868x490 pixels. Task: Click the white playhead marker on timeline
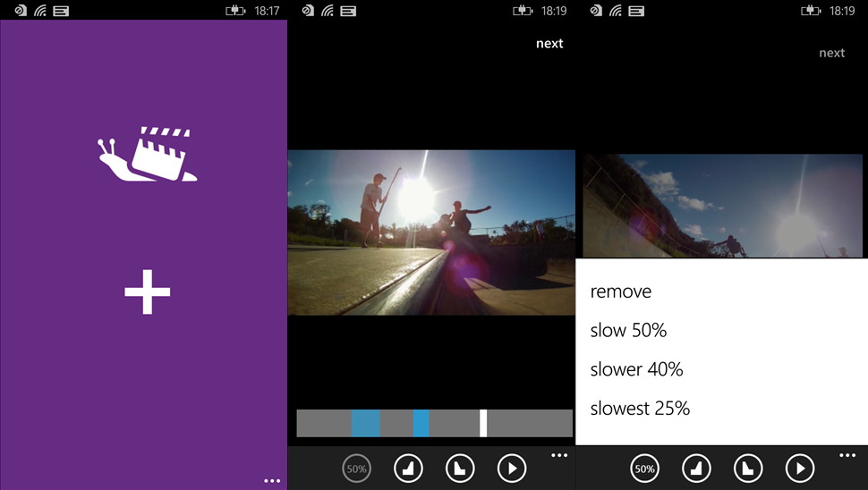(483, 423)
